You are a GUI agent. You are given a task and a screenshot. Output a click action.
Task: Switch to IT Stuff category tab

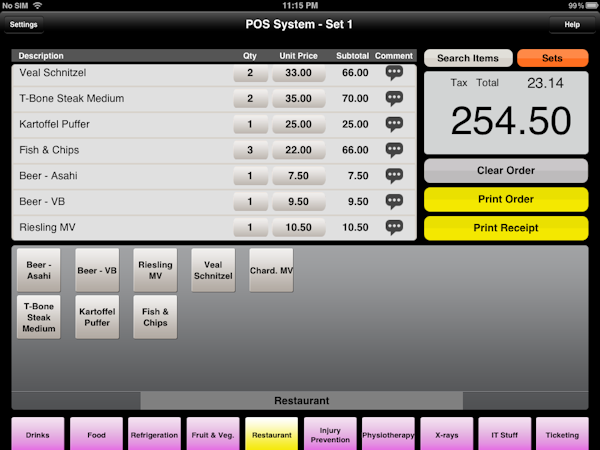click(x=505, y=434)
